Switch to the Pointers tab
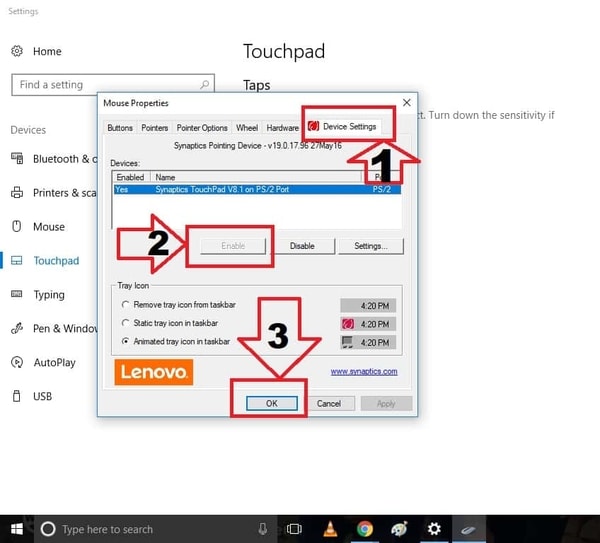 click(x=155, y=128)
